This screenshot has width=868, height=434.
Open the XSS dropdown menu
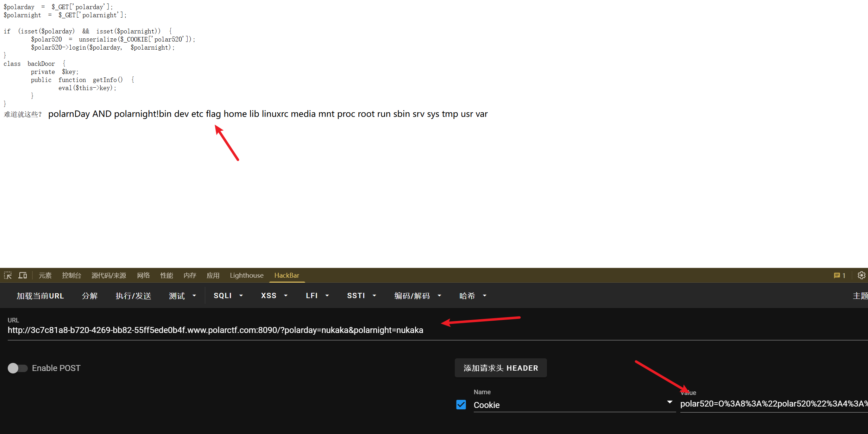(274, 296)
